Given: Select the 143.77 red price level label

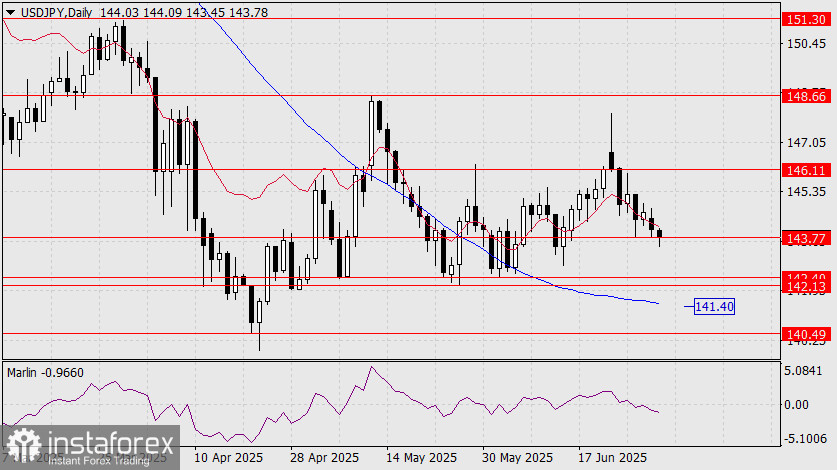Looking at the screenshot, I should tap(807, 238).
